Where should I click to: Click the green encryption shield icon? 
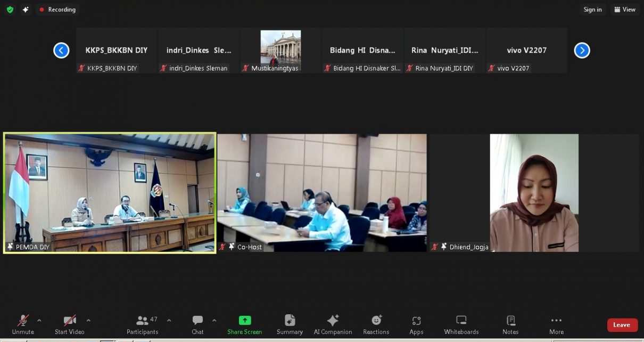(x=10, y=10)
